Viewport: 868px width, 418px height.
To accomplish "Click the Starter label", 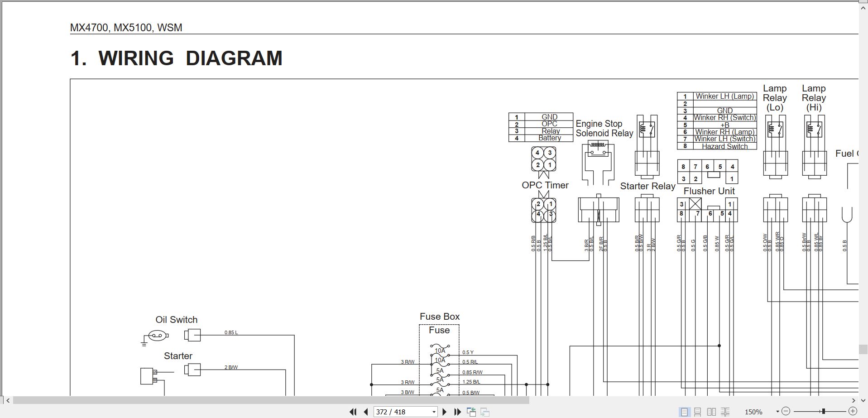I will [178, 356].
